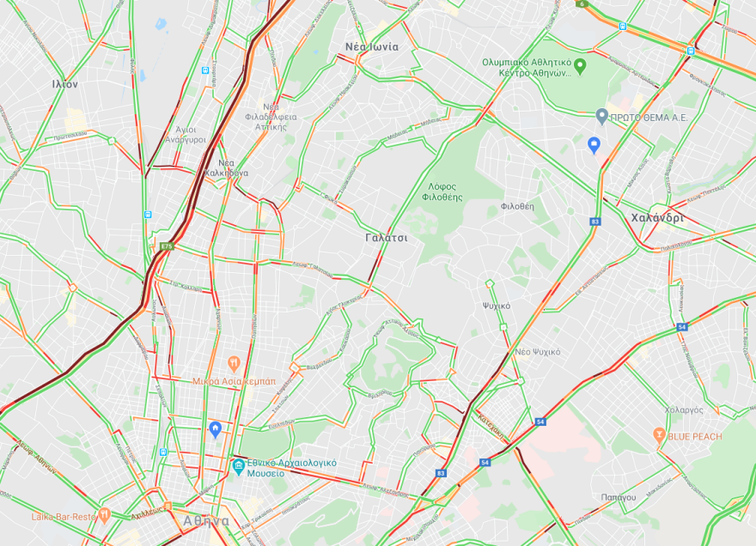The image size is (756, 546).
Task: Click the Εθνικό Αρχαιολογικό Μουσείο museum icon
Action: pos(238,467)
